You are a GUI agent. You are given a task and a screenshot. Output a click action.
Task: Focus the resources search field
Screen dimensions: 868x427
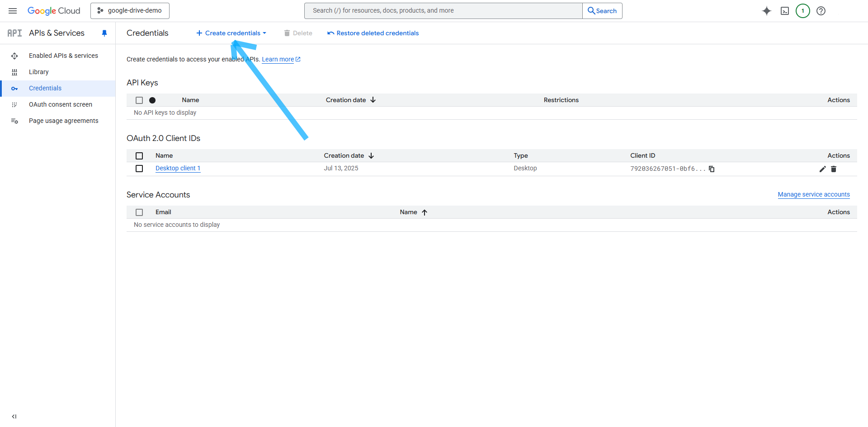point(443,11)
